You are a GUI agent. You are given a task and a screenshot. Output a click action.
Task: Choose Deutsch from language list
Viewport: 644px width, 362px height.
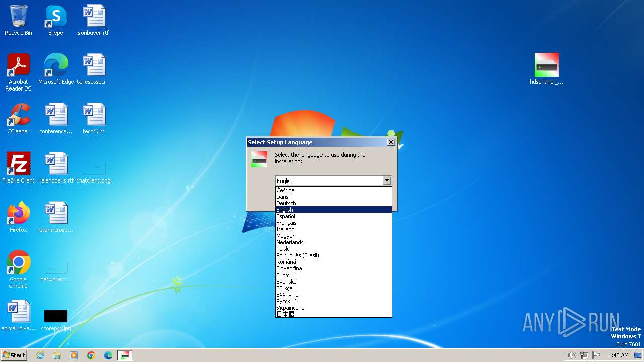334,203
